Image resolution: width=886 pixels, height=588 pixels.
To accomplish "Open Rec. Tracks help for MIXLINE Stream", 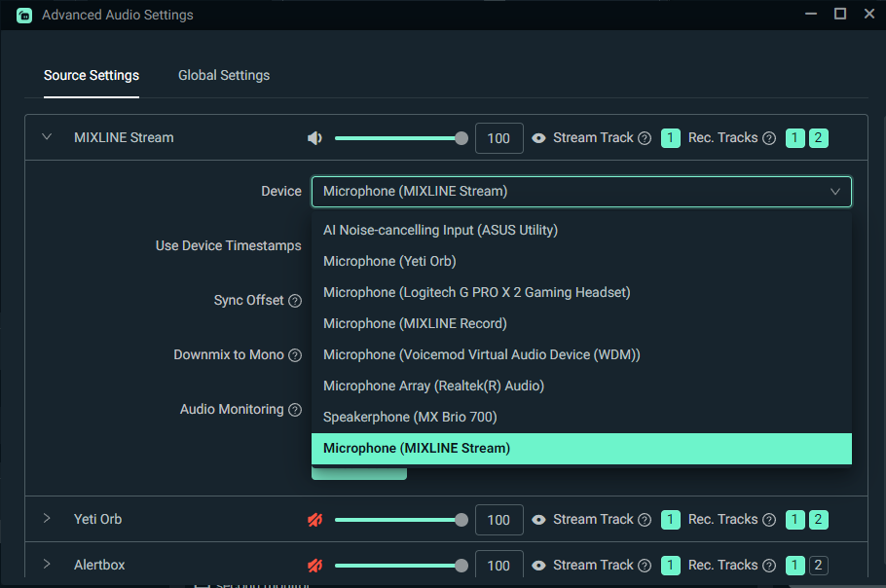I will coord(769,138).
